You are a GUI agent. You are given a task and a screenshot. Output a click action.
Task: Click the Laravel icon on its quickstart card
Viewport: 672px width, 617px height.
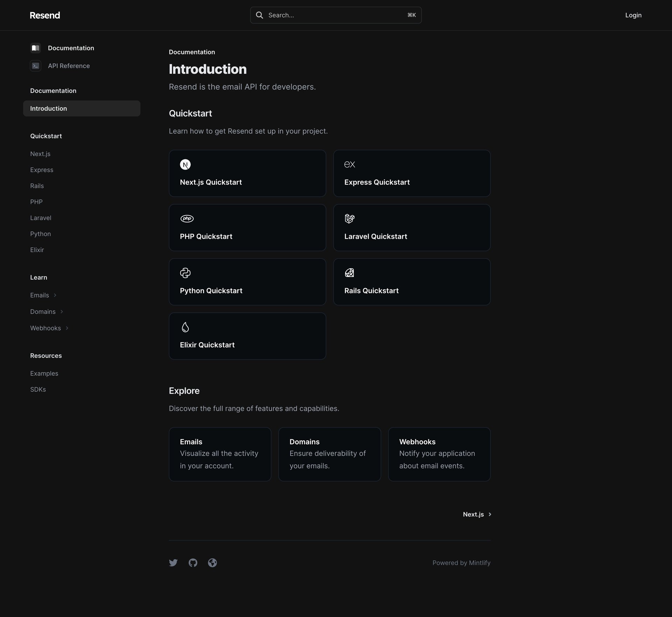click(350, 219)
